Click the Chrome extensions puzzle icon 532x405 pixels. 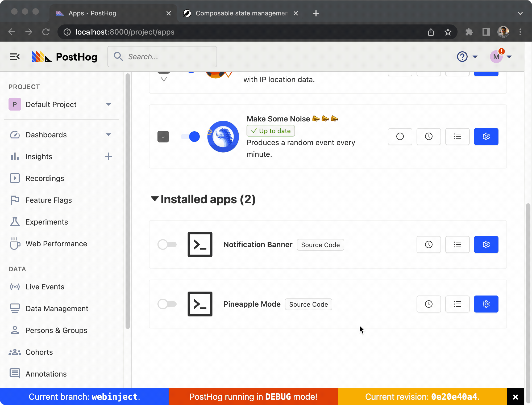click(469, 32)
